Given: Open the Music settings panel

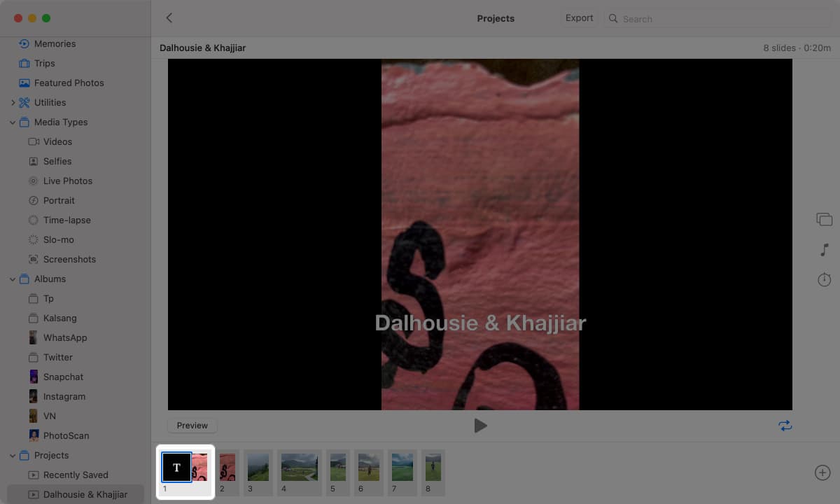Looking at the screenshot, I should tap(824, 250).
